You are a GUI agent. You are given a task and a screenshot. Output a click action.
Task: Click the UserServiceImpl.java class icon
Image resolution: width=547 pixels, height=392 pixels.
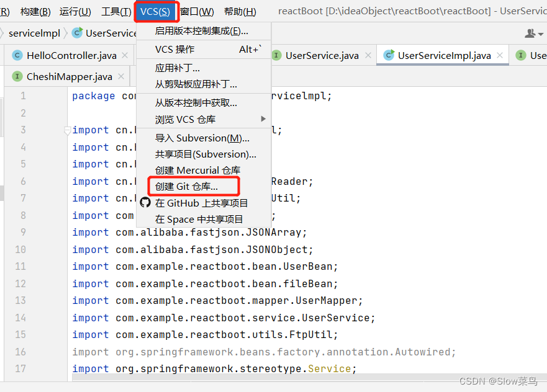point(389,55)
